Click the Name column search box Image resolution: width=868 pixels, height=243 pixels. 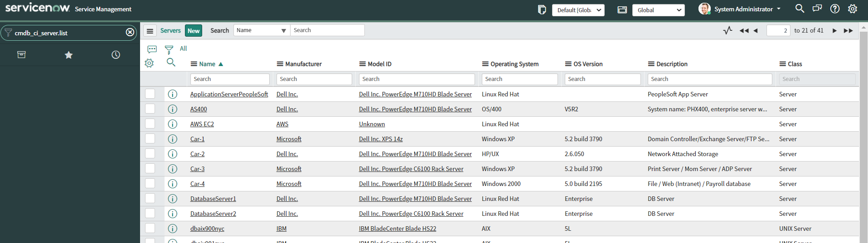(x=230, y=79)
